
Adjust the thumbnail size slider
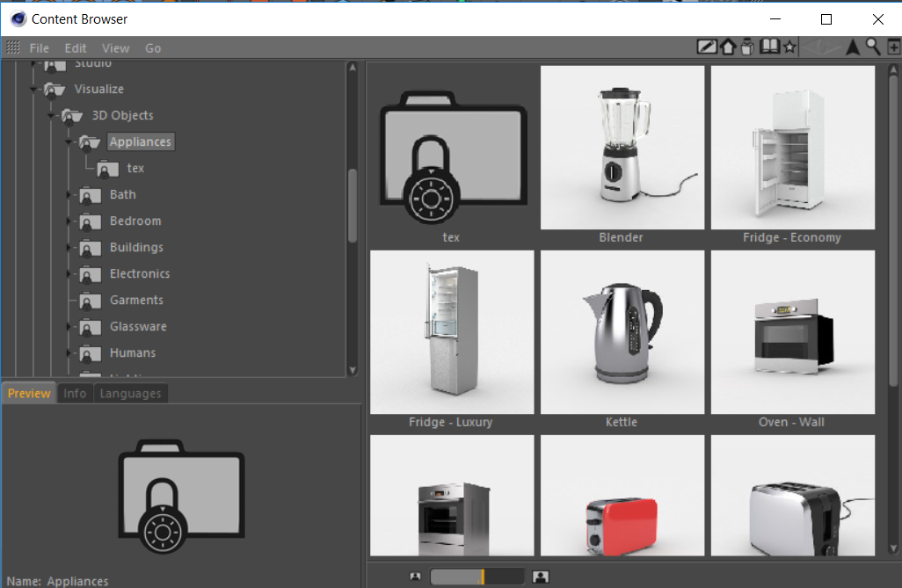click(x=476, y=577)
